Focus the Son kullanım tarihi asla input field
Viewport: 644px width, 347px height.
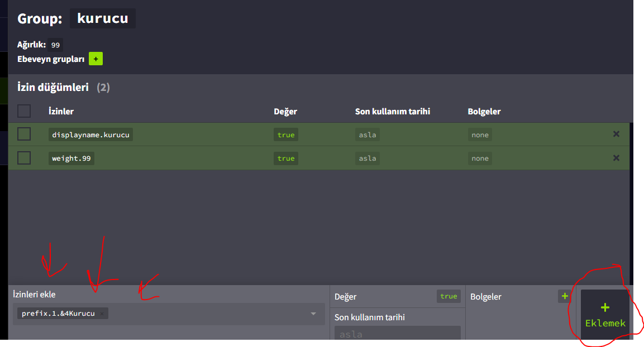click(398, 333)
